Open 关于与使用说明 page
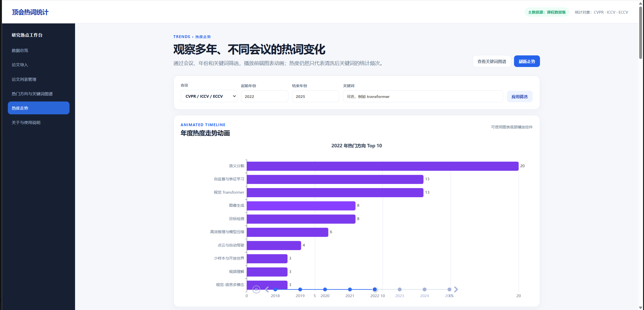Screen dimensions: 644x310 39,122
